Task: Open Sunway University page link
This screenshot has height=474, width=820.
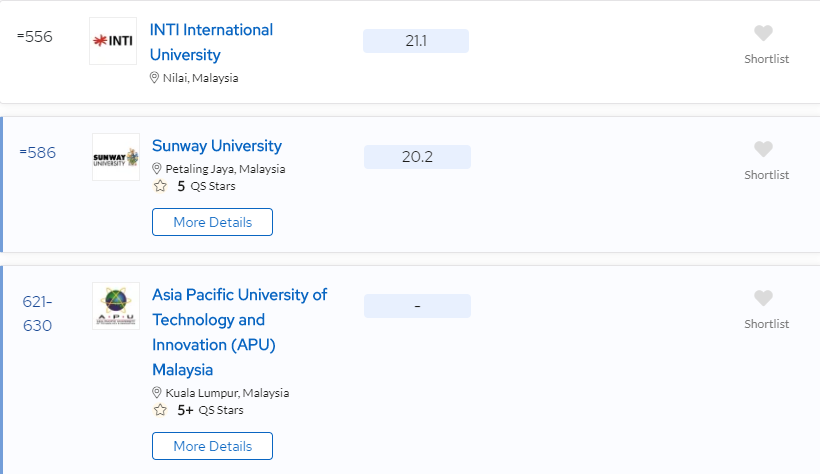Action: click(x=217, y=145)
